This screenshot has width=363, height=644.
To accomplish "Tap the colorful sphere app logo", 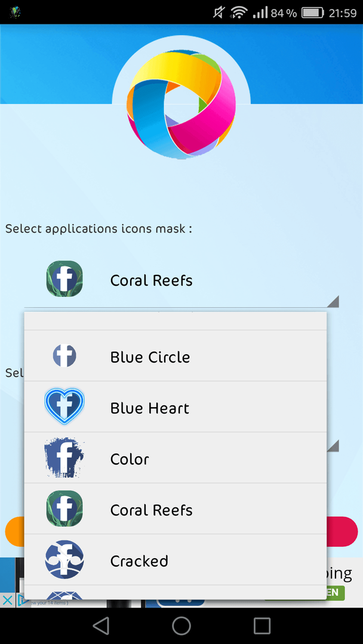I will (181, 105).
